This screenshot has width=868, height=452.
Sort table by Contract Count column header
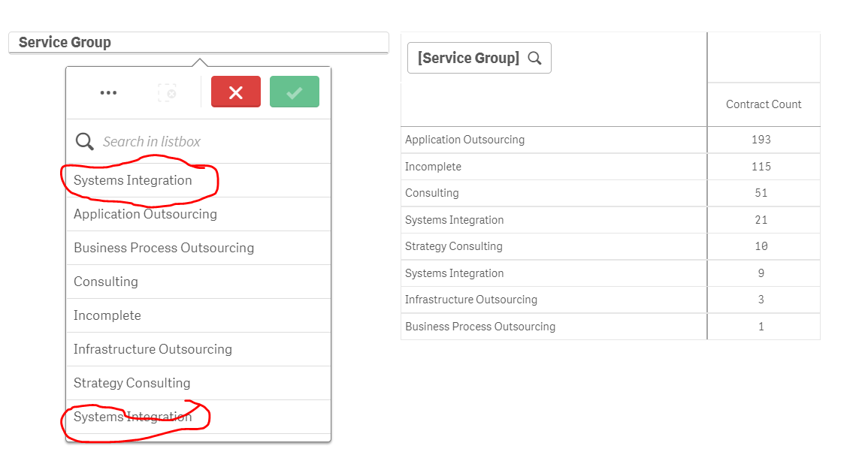coord(764,104)
